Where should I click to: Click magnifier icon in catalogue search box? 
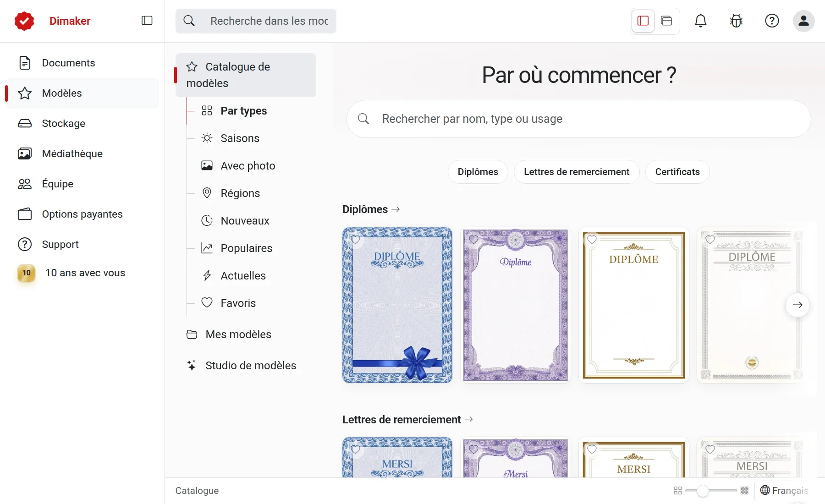tap(363, 119)
